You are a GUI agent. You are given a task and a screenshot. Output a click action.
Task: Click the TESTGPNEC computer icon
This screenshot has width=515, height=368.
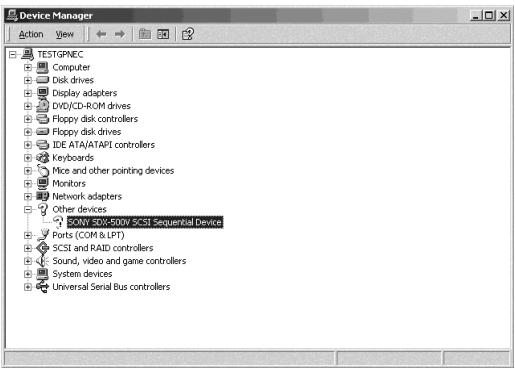pos(27,54)
